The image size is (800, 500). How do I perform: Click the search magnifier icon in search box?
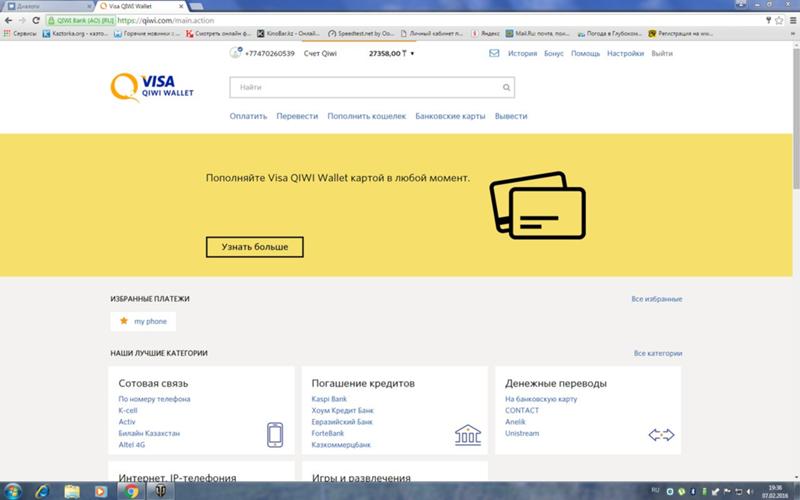pos(506,87)
